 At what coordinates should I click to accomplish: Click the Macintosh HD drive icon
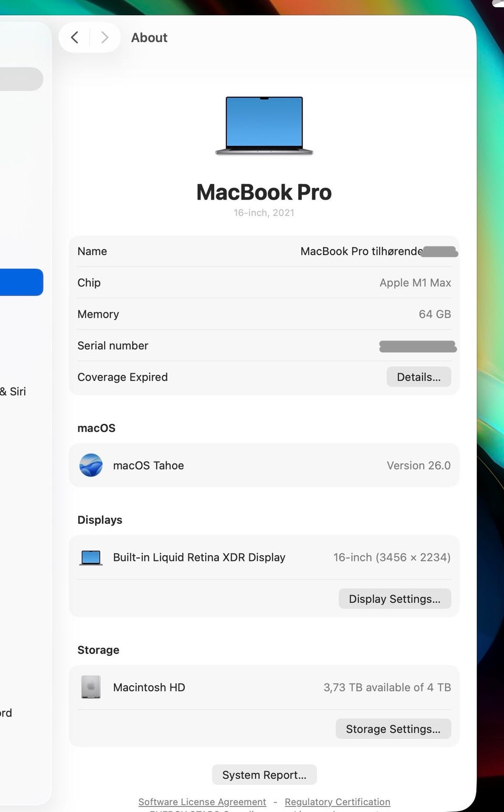coord(91,687)
